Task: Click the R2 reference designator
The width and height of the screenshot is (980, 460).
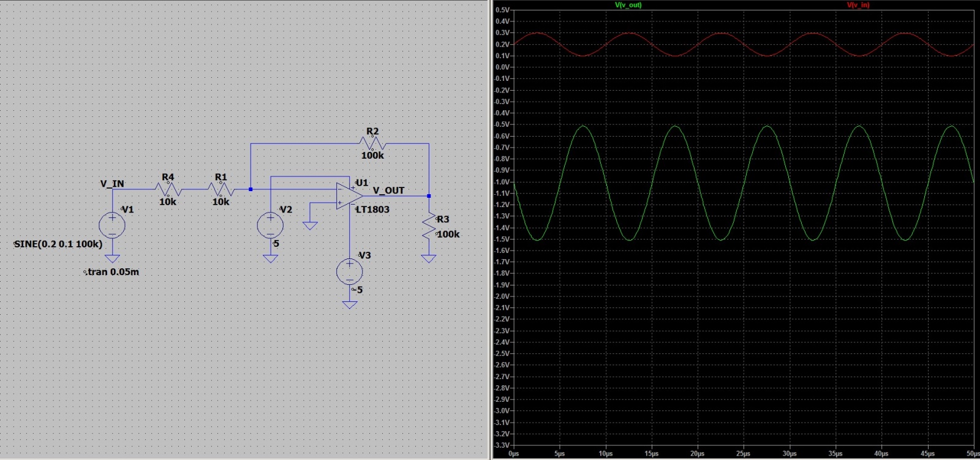Action: (372, 131)
